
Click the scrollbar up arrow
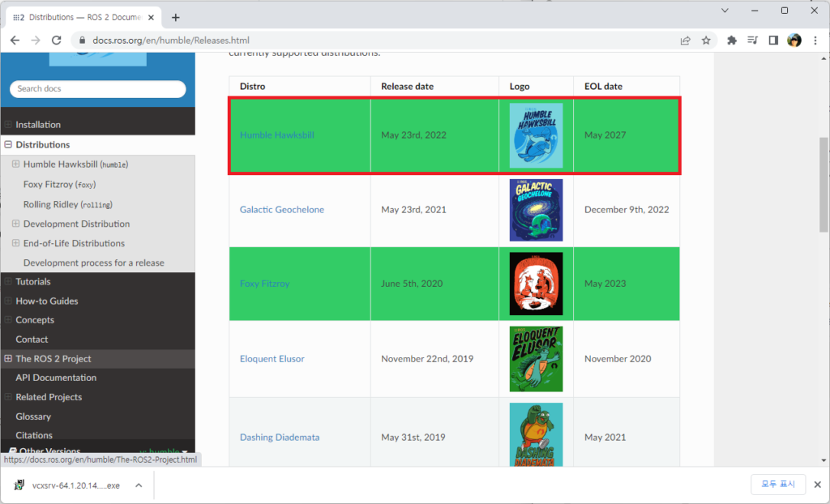pyautogui.click(x=824, y=58)
